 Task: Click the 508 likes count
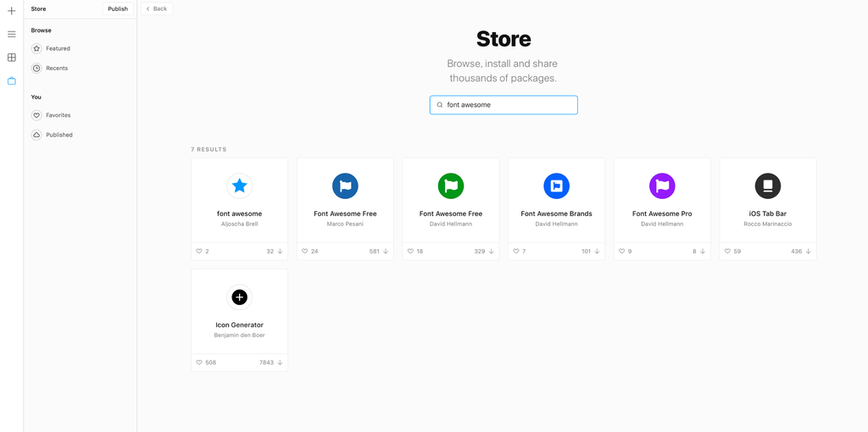[211, 363]
